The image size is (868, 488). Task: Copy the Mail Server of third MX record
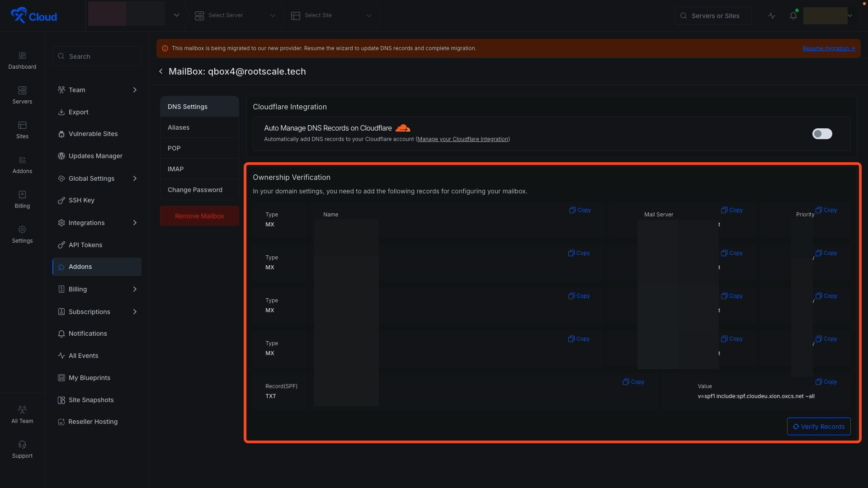(x=732, y=296)
